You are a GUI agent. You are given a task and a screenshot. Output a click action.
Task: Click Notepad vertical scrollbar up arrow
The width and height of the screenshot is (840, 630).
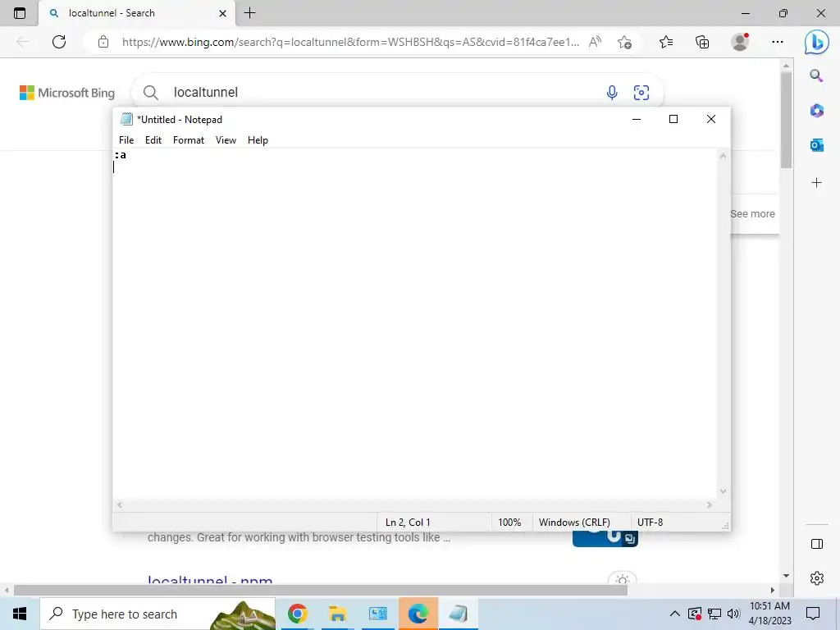coord(724,156)
